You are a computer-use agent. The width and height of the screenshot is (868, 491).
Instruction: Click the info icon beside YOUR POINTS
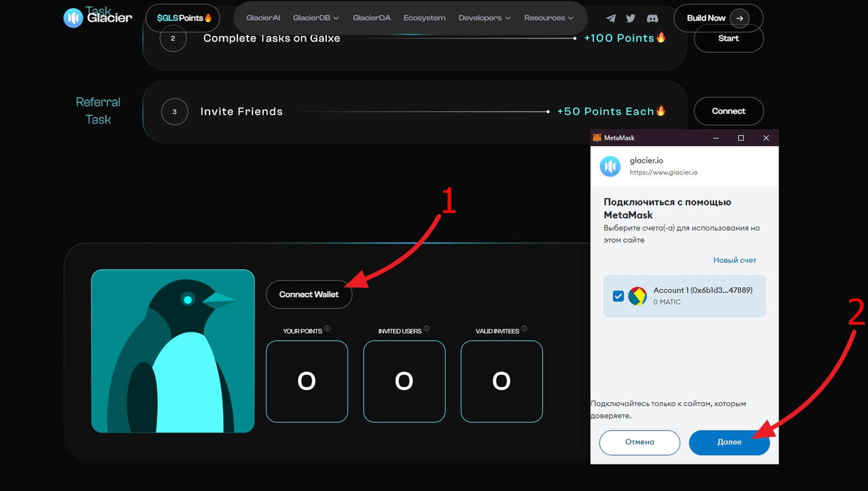(327, 329)
